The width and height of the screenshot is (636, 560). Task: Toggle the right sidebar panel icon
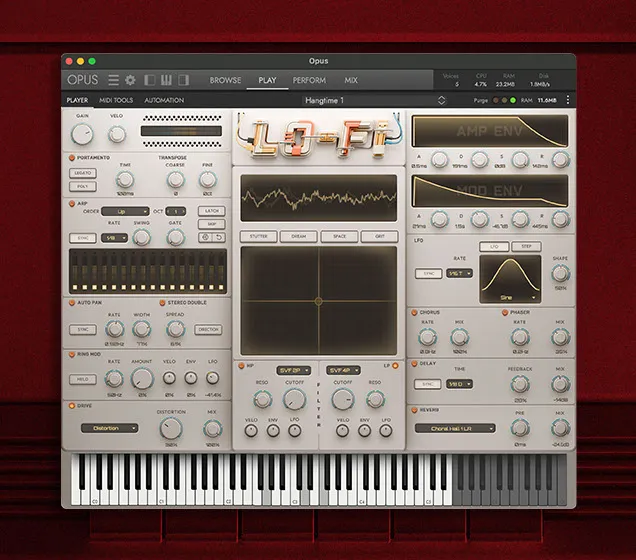click(x=183, y=80)
